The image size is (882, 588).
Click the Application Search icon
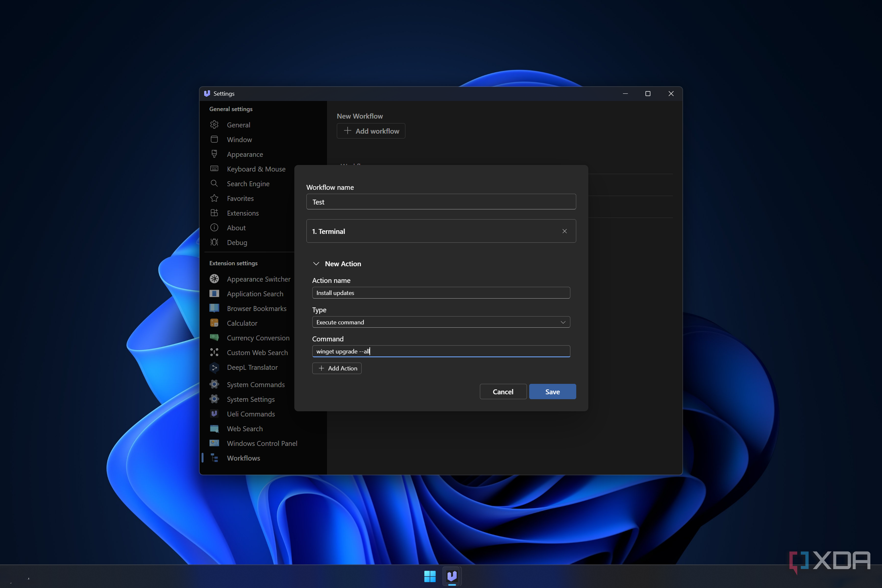point(214,294)
